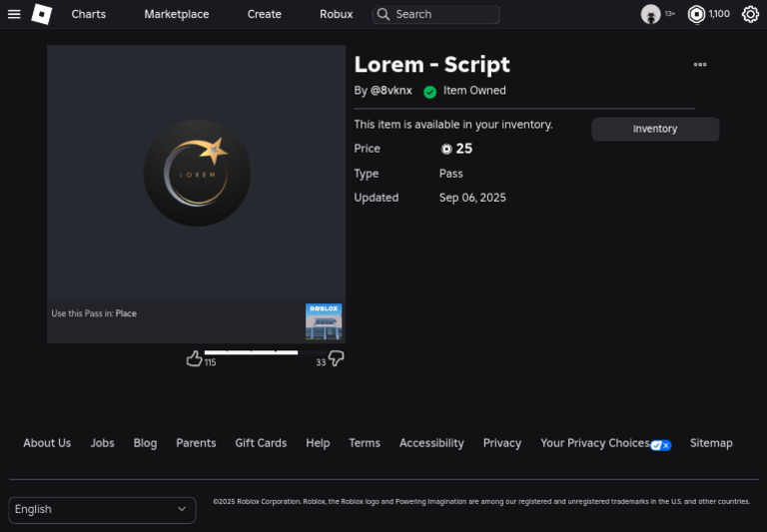
Task: Open the user avatar profile icon
Action: 650,14
